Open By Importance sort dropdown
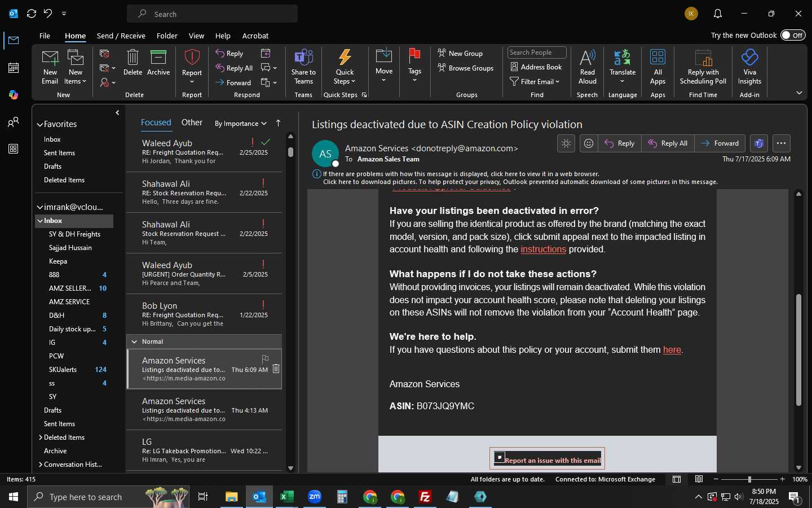 [240, 124]
